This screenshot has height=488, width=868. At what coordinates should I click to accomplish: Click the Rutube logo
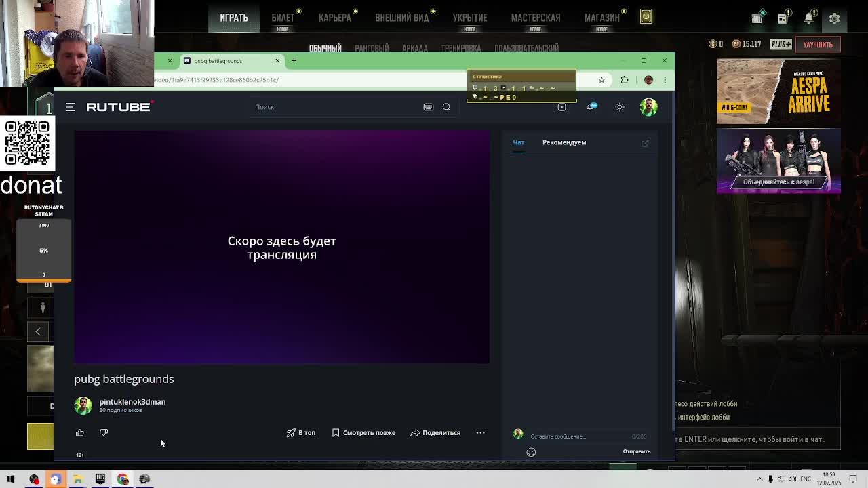(x=119, y=107)
